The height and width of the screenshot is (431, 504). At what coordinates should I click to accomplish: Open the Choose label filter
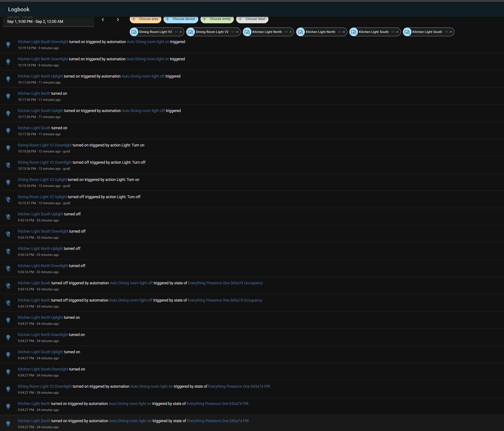(x=252, y=19)
